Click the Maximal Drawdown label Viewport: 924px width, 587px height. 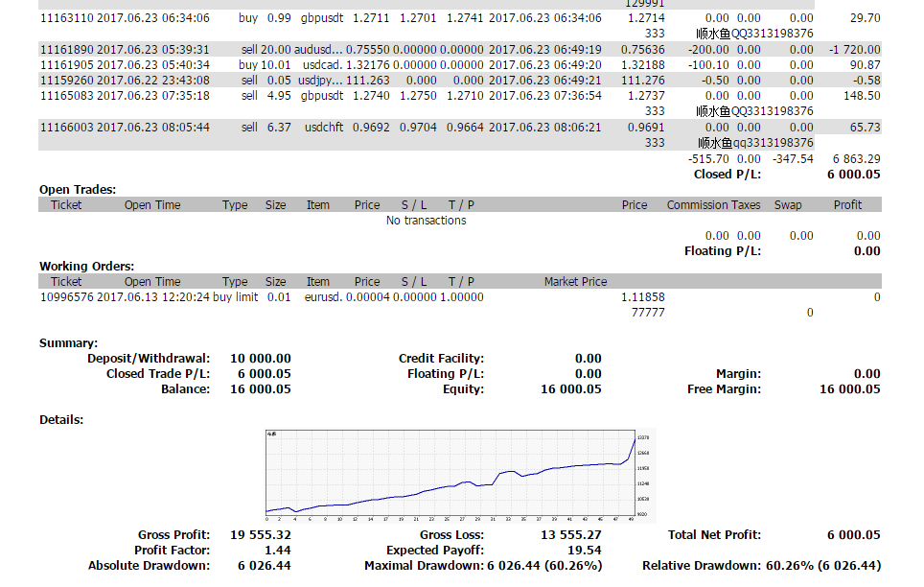[425, 566]
